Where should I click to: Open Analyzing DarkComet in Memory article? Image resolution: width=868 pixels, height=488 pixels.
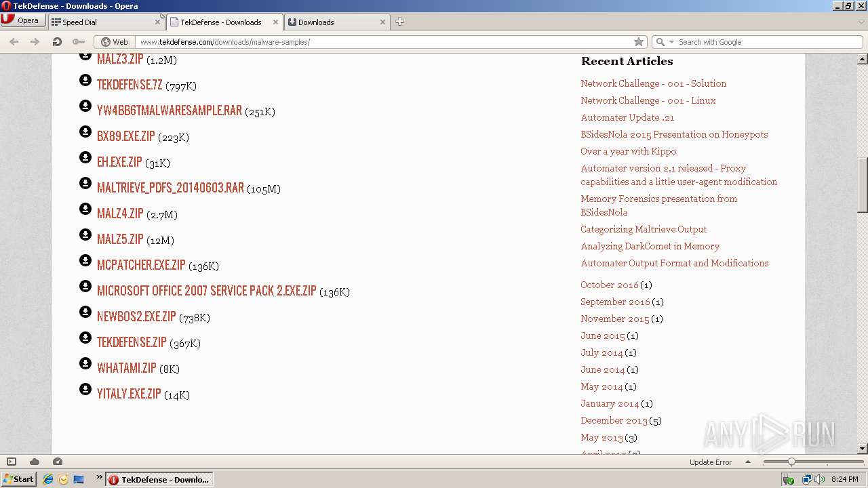coord(650,246)
